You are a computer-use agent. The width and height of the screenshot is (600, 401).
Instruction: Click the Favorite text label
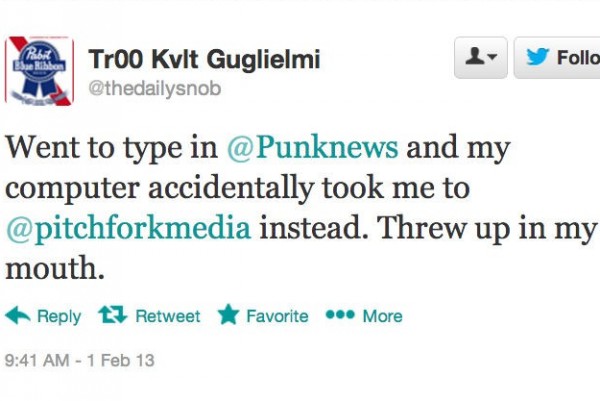click(277, 316)
